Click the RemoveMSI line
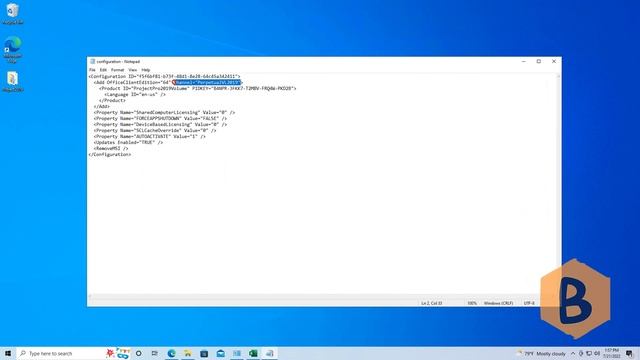Viewport: 640px width, 360px height. point(111,149)
